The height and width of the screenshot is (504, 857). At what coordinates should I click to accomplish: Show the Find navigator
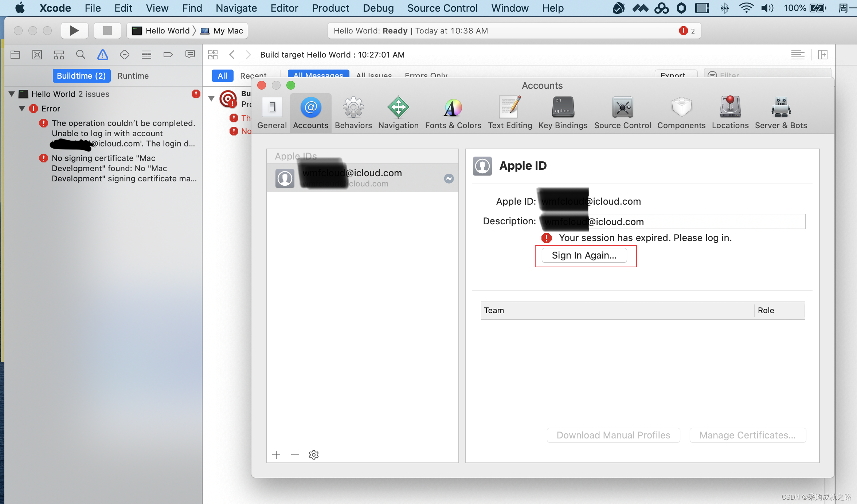81,55
